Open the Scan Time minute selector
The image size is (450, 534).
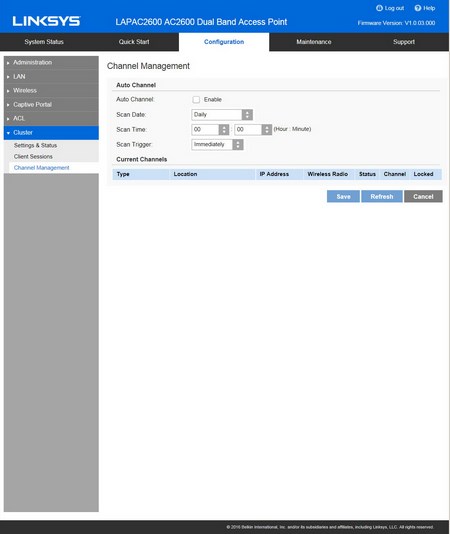coord(253,129)
